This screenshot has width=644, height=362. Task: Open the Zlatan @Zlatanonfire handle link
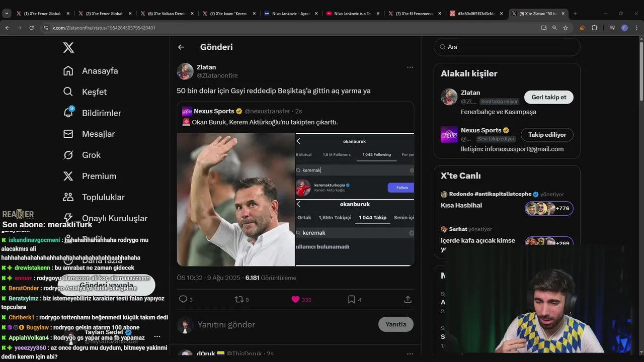tap(217, 75)
